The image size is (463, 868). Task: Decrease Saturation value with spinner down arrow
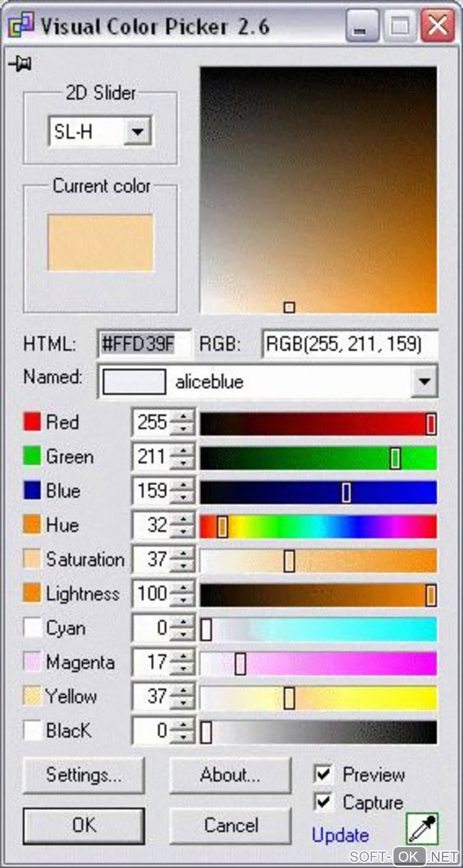[x=183, y=566]
